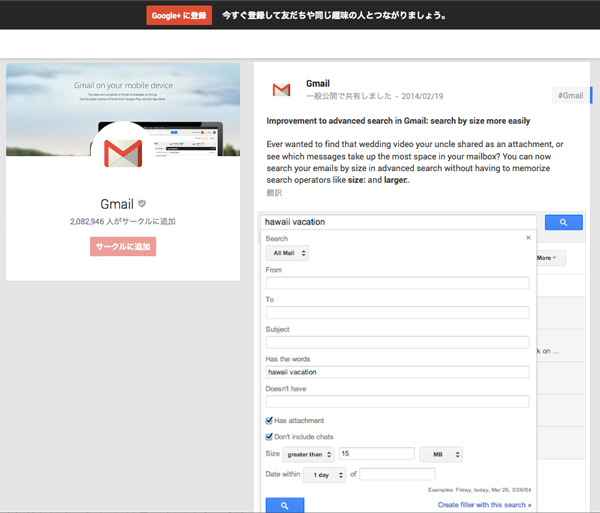
Task: Expand the More dropdown button
Action: click(551, 258)
